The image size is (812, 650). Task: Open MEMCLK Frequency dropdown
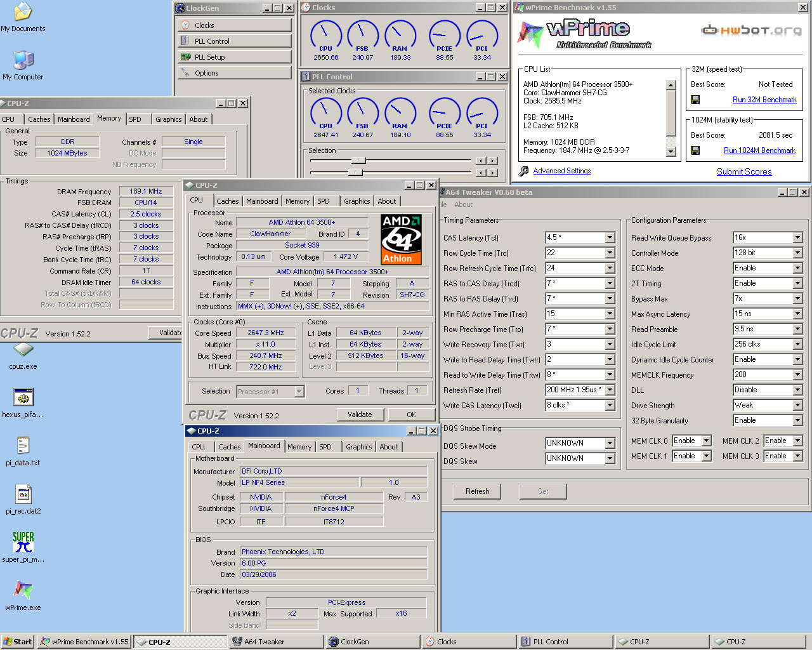(x=797, y=375)
